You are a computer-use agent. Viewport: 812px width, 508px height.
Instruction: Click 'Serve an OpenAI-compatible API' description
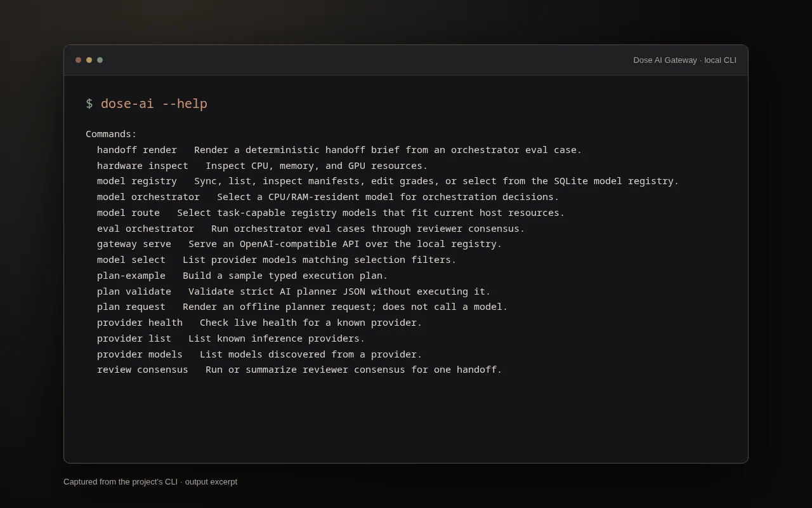pyautogui.click(x=345, y=244)
